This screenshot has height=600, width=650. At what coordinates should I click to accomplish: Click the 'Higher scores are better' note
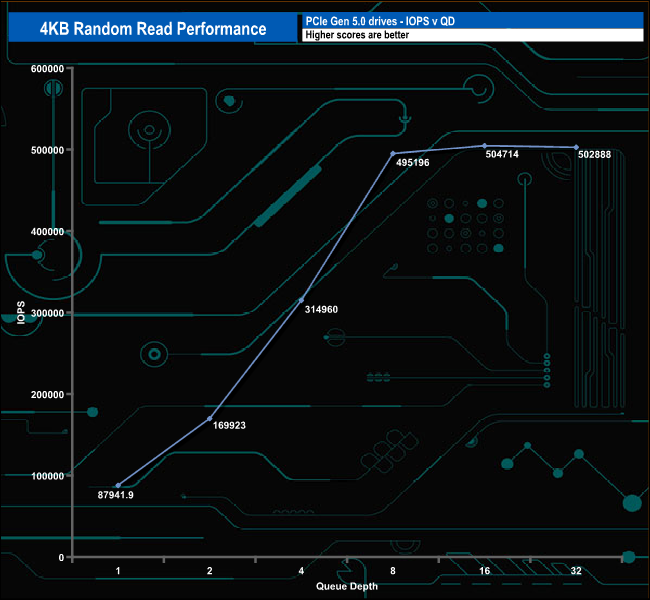coord(357,36)
